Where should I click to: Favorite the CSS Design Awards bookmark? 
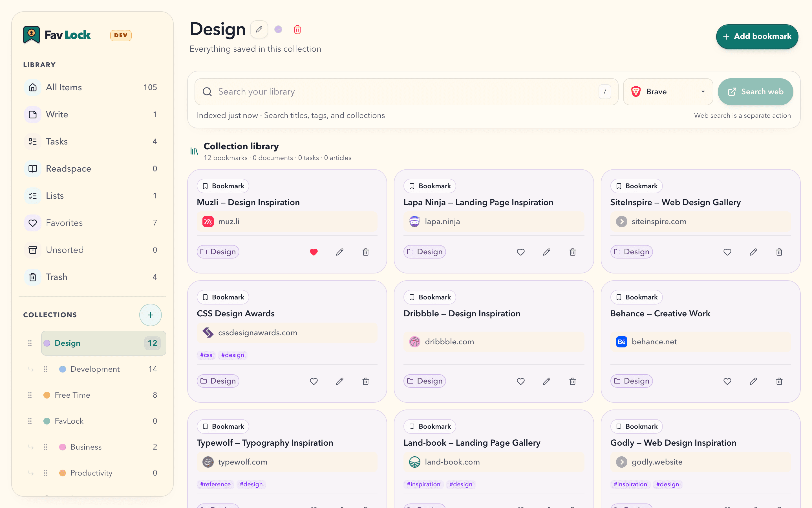coord(314,381)
